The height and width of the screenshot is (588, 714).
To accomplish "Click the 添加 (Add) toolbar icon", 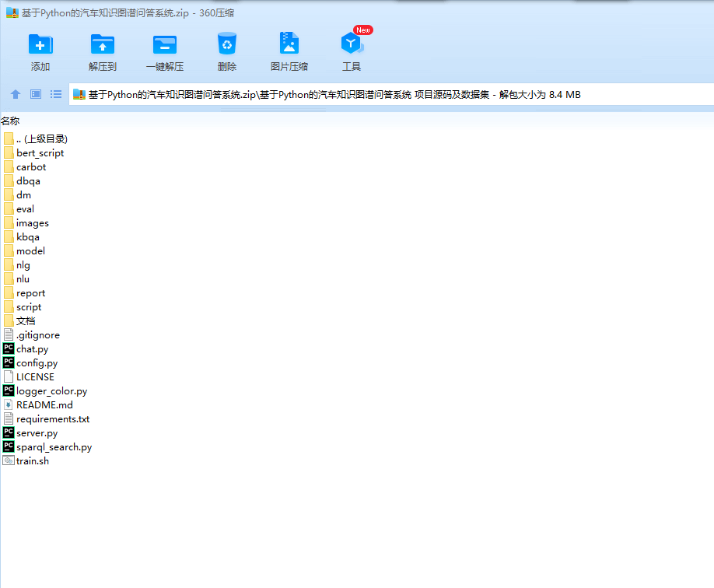I will 40,44.
